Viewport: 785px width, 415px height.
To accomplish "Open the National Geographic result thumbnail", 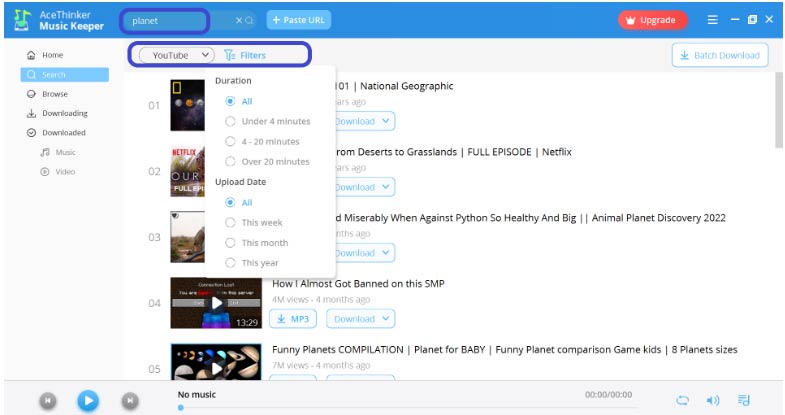I will pos(188,105).
